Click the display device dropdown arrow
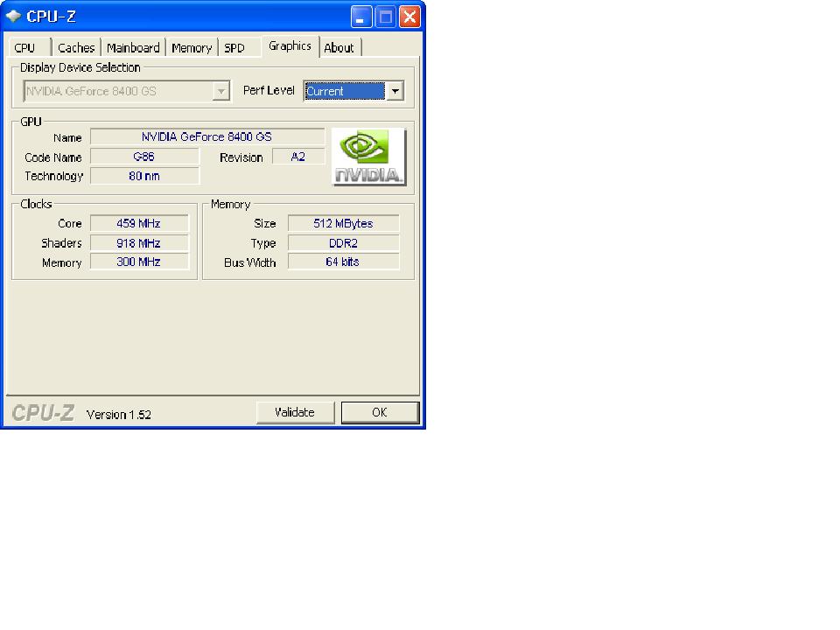Viewport: 840px width, 630px height. pos(220,91)
